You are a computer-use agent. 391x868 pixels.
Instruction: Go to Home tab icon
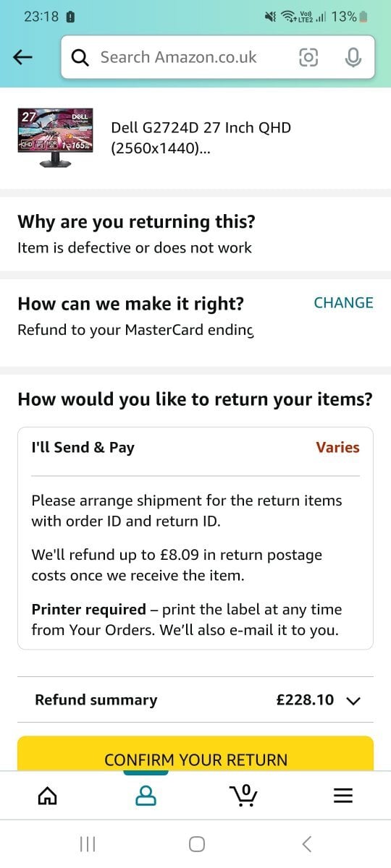[47, 796]
